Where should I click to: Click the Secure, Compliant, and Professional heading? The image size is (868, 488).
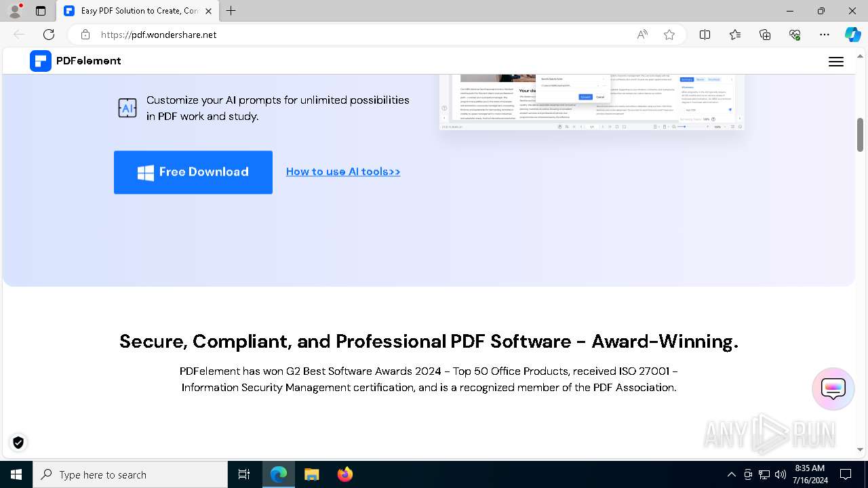pyautogui.click(x=429, y=341)
